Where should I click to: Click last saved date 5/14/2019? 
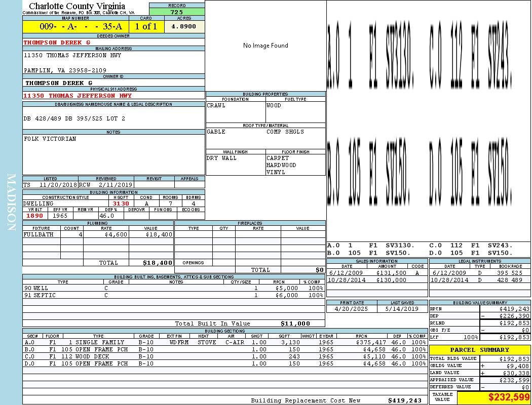tap(402, 309)
